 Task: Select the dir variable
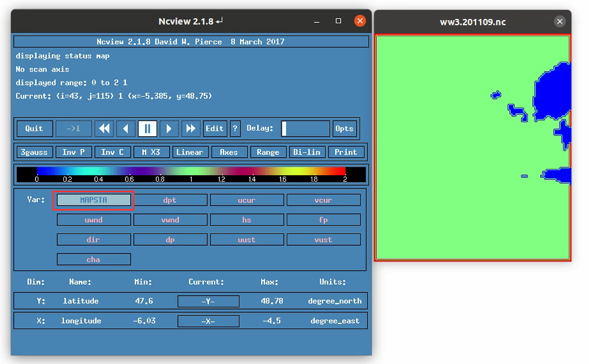[93, 240]
